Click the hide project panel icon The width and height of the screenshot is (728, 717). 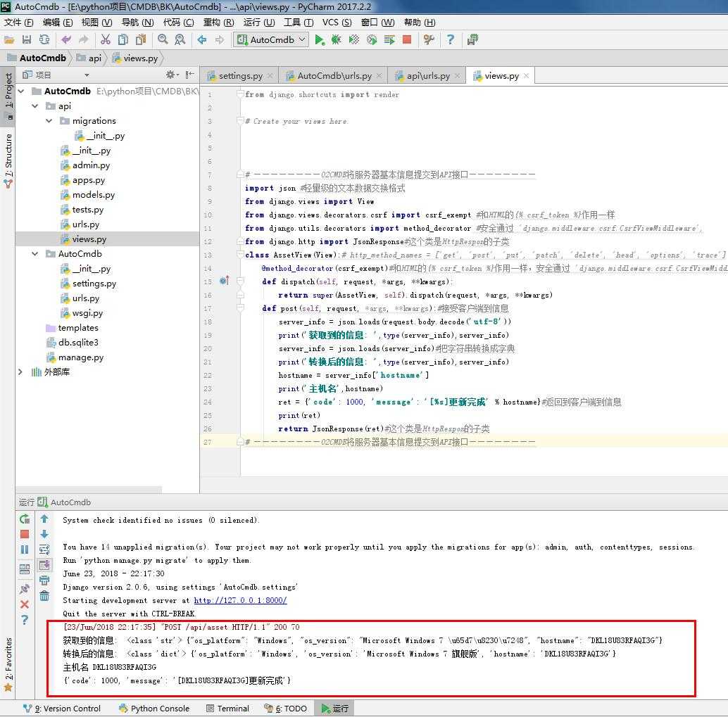[189, 75]
